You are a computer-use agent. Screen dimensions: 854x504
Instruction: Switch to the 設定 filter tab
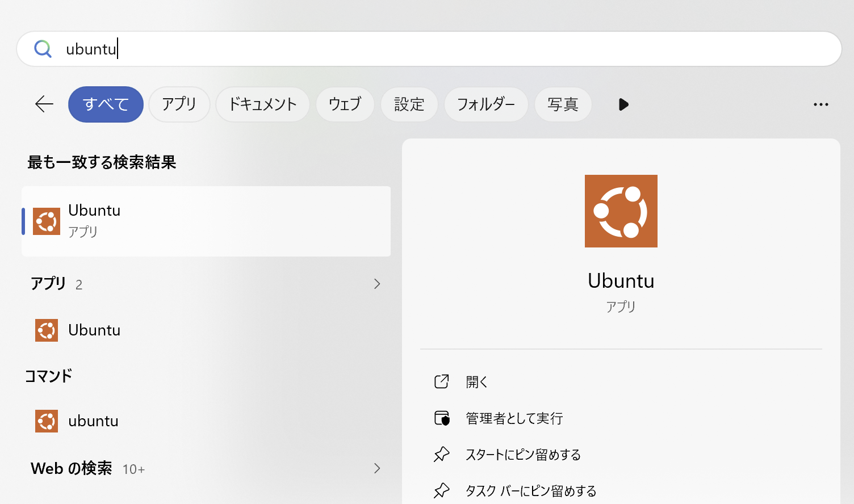tap(409, 104)
